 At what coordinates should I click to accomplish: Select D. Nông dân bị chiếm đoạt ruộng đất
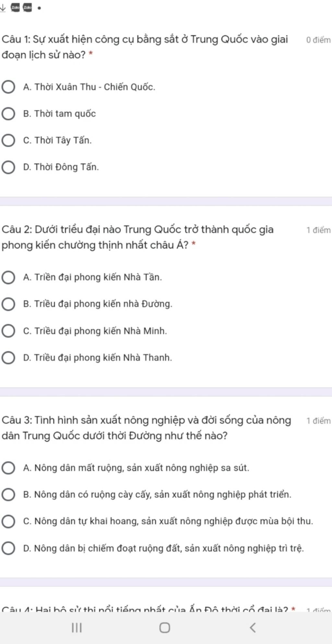coord(153,548)
